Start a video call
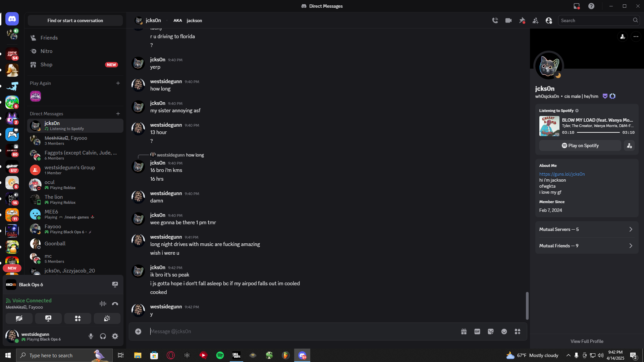The image size is (644, 362). [x=508, y=20]
